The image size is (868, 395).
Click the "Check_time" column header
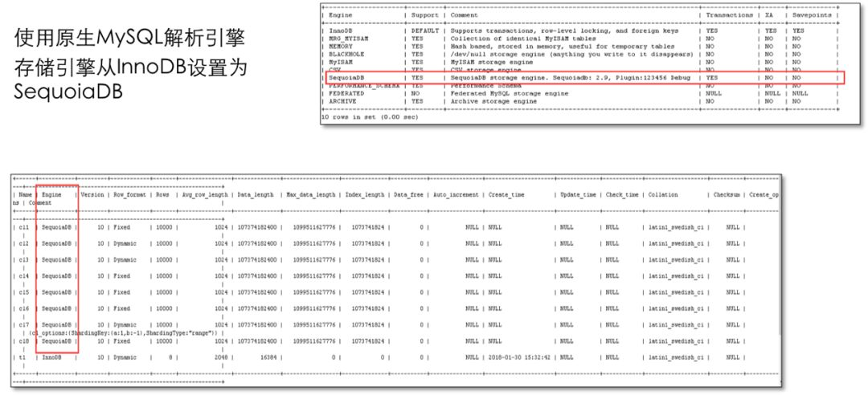click(622, 195)
